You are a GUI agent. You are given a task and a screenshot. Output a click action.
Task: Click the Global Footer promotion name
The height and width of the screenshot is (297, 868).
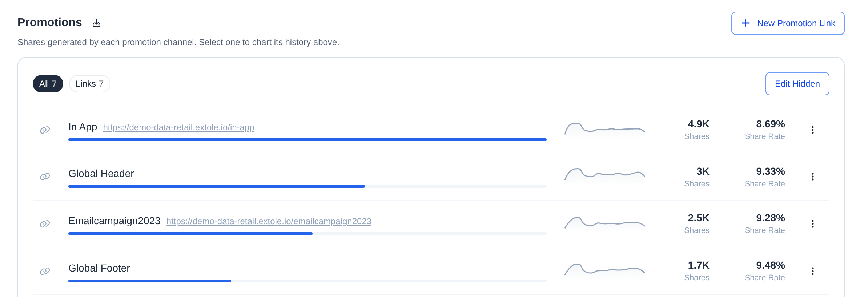[x=99, y=268]
